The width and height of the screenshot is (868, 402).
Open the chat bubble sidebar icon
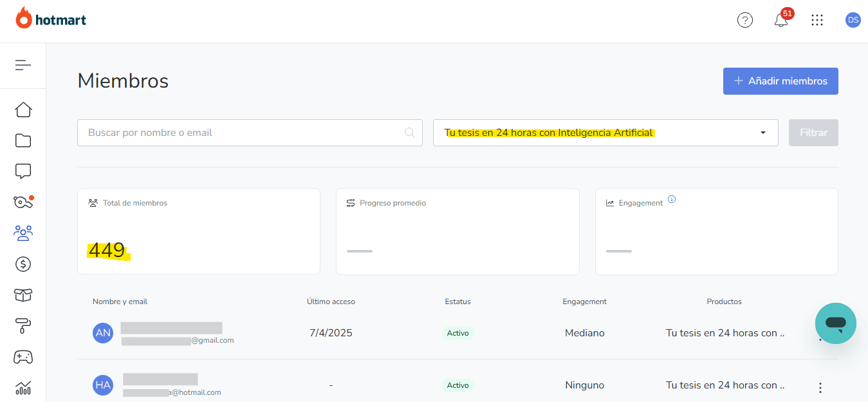(23, 171)
